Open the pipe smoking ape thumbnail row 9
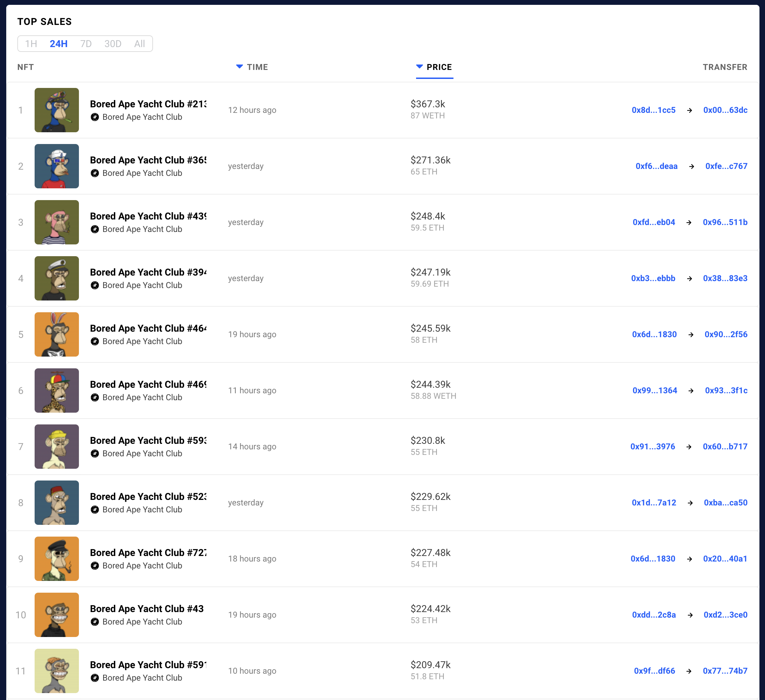The image size is (765, 700). click(x=56, y=559)
